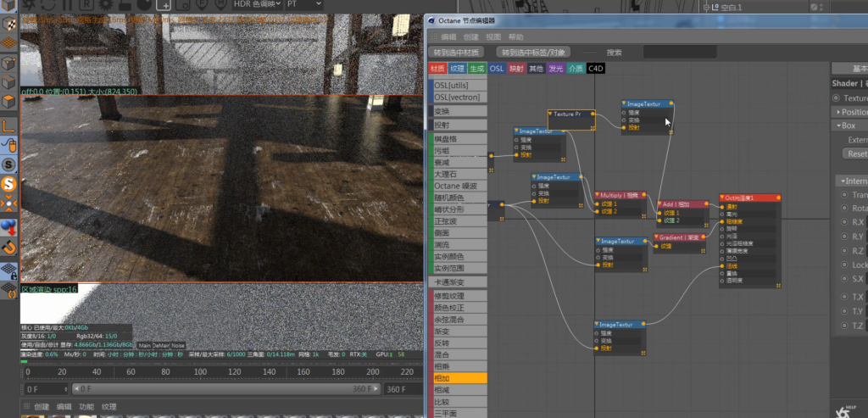This screenshot has height=418, width=868.
Task: Click frame 100 on the timeline ruler
Action: [x=200, y=372]
